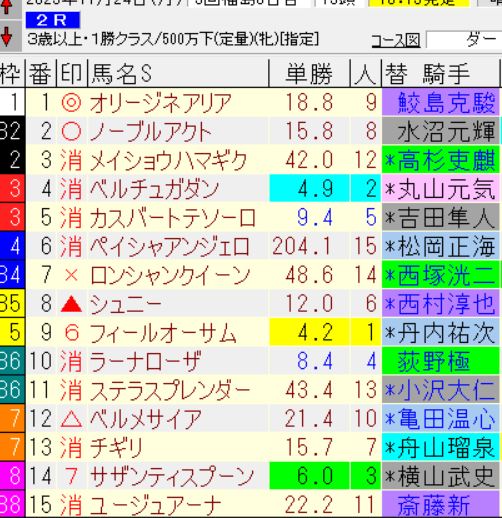Select horse name ベルチュガダン
The width and height of the screenshot is (502, 518).
pyautogui.click(x=154, y=189)
